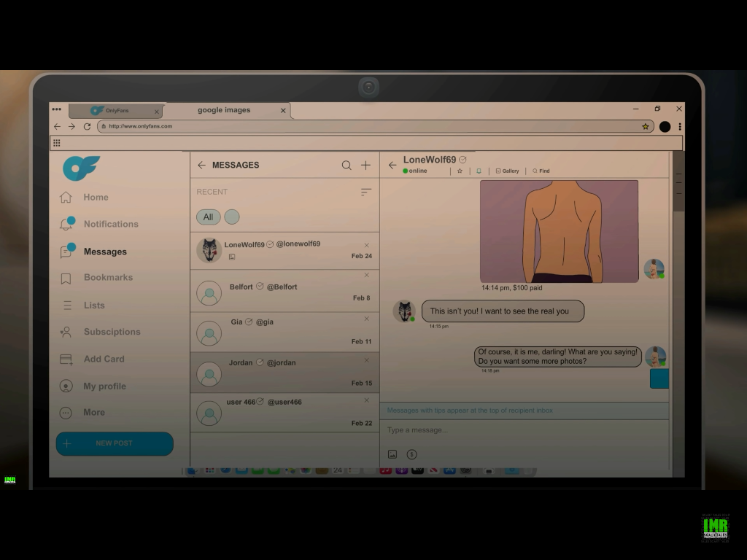The height and width of the screenshot is (560, 747).
Task: Click the card icon next to Add Card
Action: click(66, 359)
